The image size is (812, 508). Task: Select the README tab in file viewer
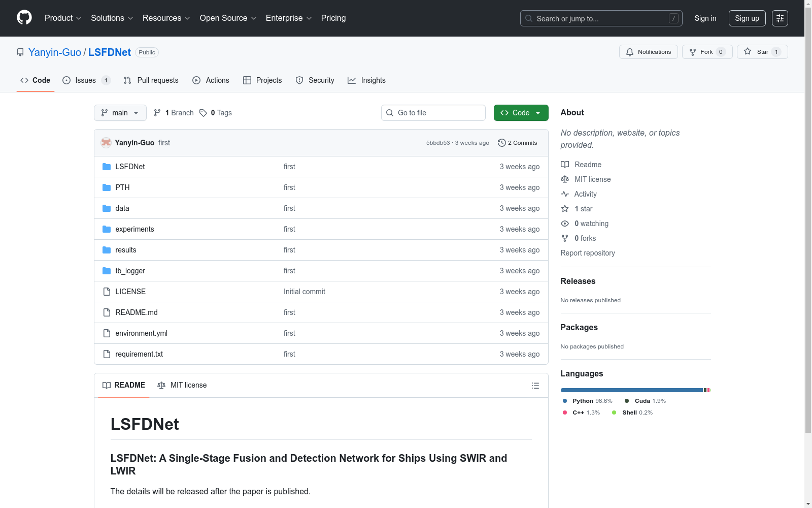(124, 385)
